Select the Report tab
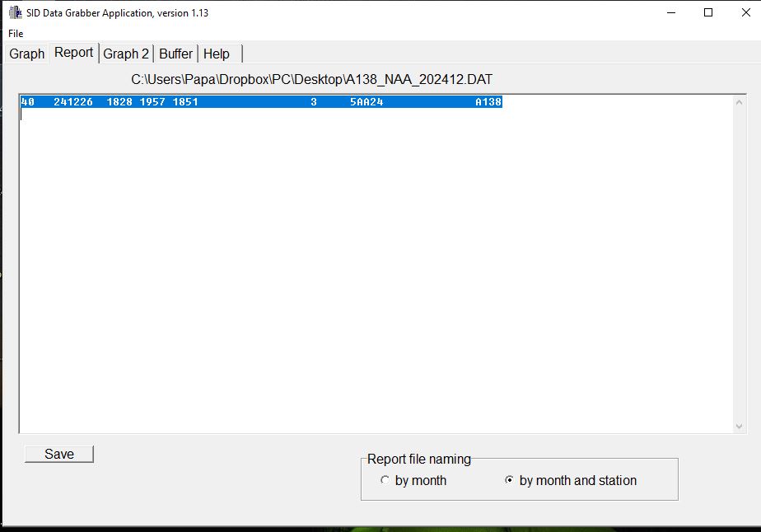This screenshot has height=532, width=761. [x=74, y=53]
